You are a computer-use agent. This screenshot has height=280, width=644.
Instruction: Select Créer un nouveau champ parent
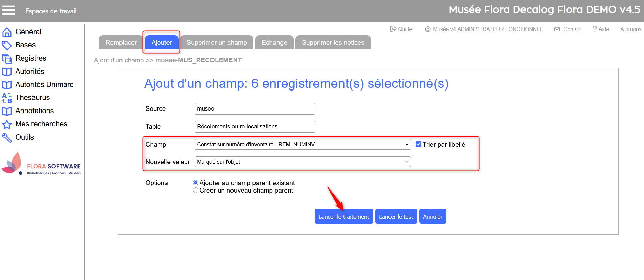196,191
